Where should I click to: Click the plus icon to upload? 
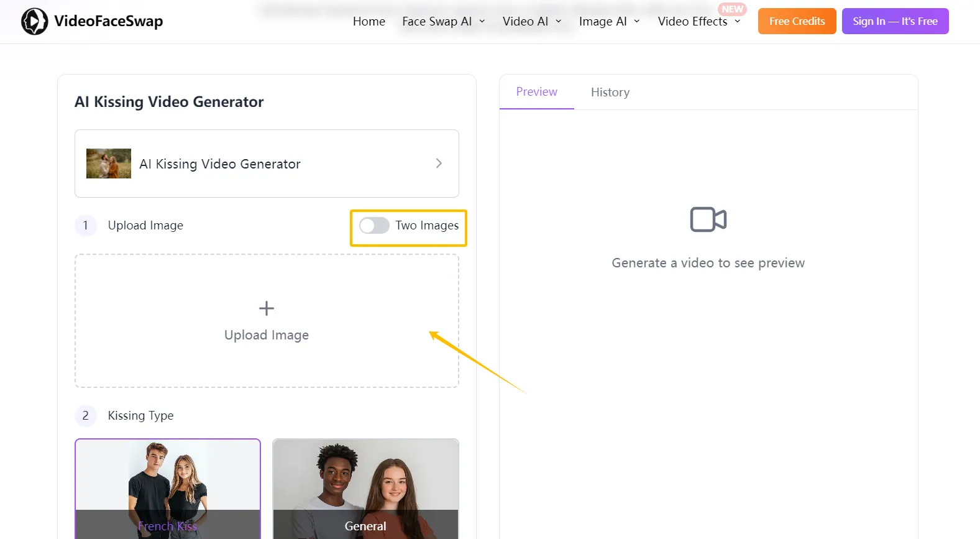point(267,308)
